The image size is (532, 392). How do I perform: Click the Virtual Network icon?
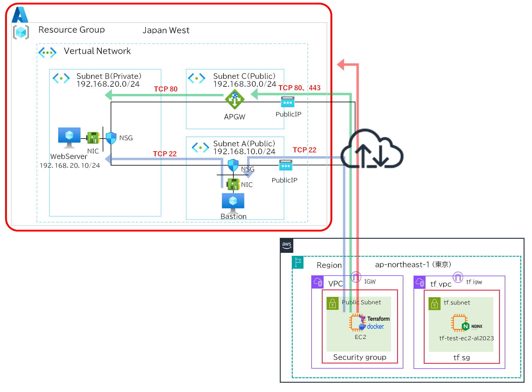(47, 52)
